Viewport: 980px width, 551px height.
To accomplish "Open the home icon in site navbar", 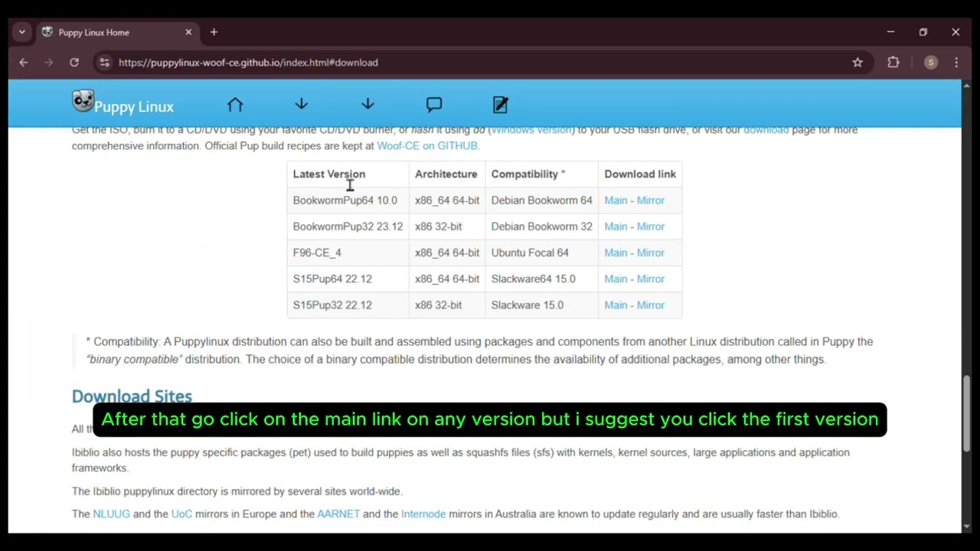I will pos(235,105).
